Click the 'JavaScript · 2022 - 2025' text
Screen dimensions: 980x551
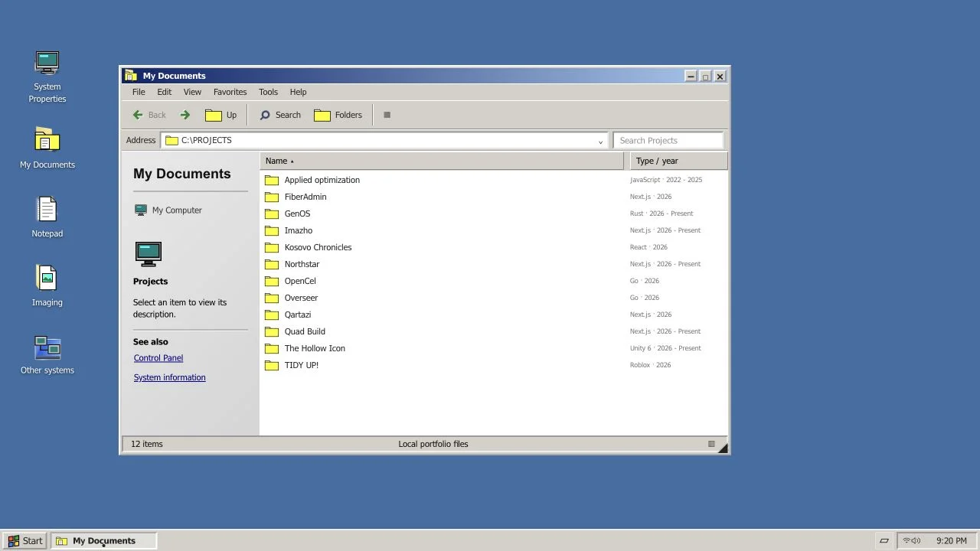[666, 180]
